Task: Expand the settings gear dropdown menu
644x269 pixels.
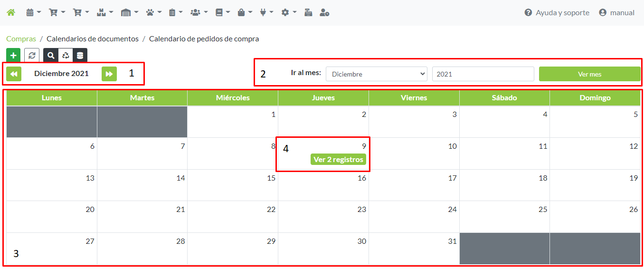Action: 288,13
